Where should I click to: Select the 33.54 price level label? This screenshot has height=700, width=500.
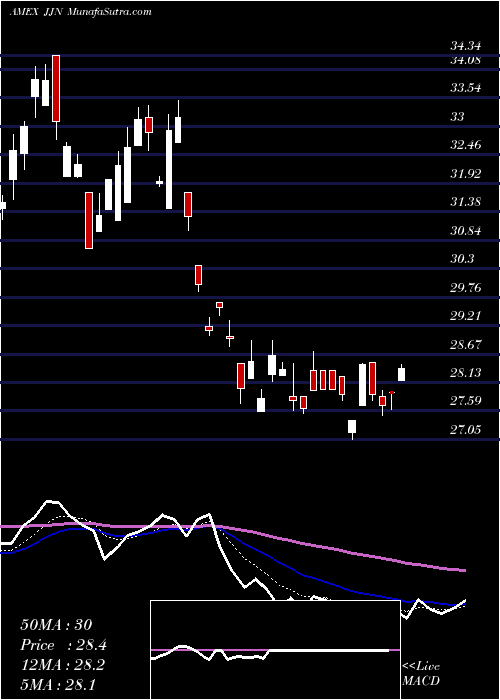point(466,88)
